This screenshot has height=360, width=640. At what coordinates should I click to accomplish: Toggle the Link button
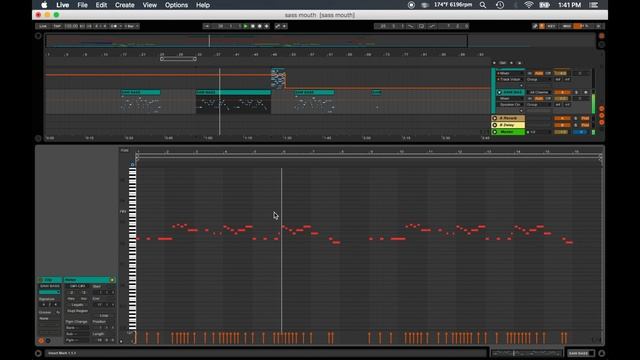click(43, 26)
